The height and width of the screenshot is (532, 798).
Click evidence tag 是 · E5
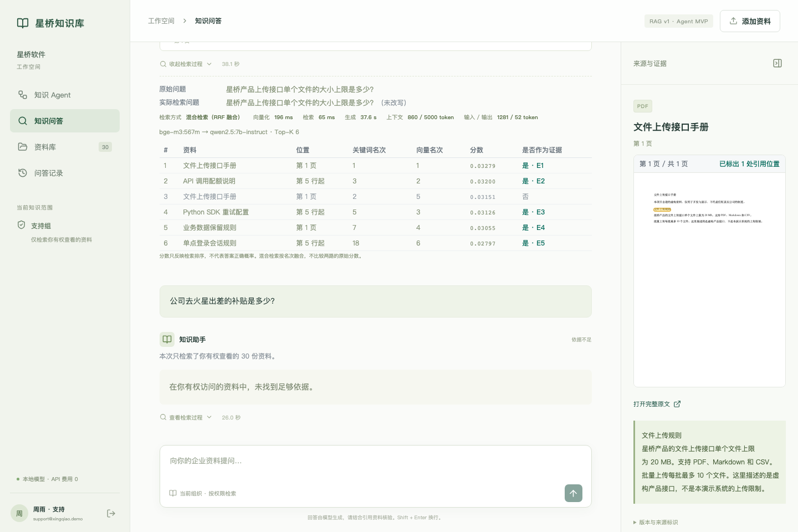pyautogui.click(x=533, y=243)
